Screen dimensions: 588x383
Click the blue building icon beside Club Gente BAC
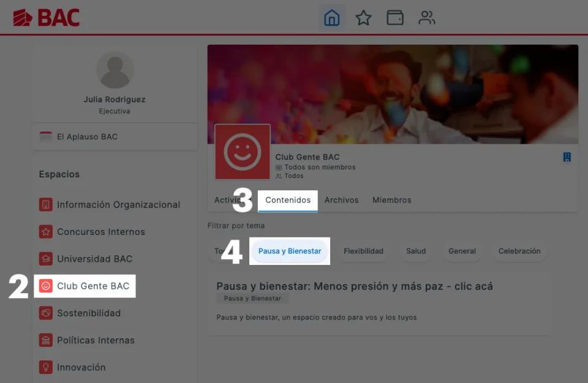[567, 157]
